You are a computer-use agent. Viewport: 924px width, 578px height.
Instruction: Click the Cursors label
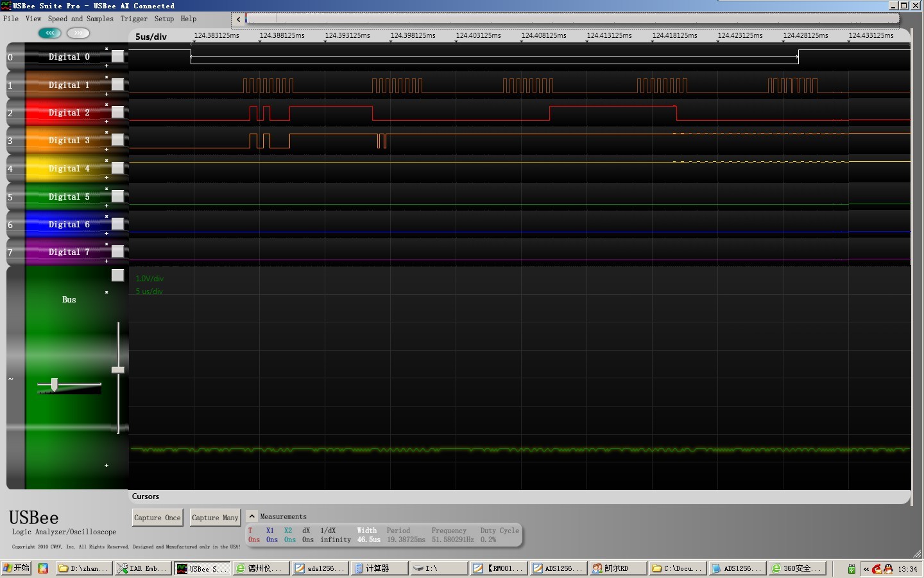pyautogui.click(x=146, y=496)
